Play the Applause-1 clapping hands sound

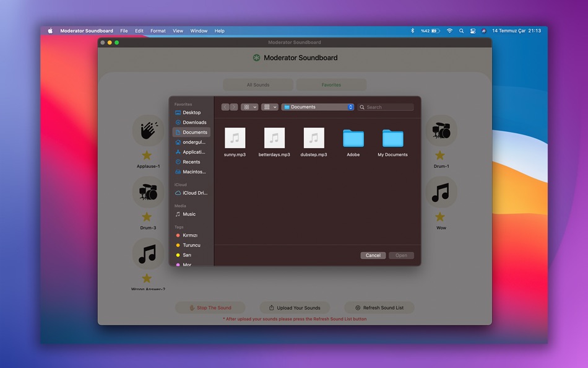(x=148, y=131)
